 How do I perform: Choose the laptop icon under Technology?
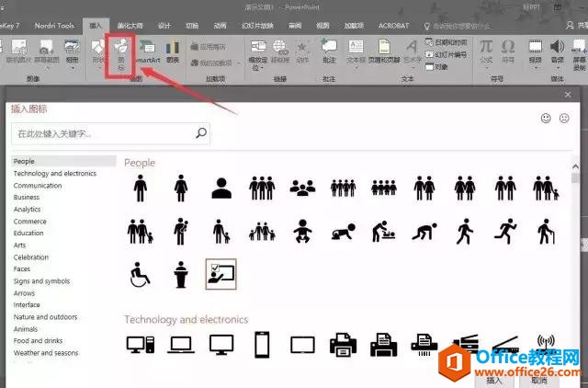pos(180,345)
